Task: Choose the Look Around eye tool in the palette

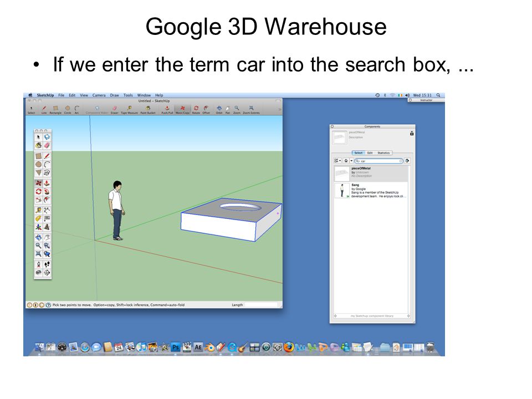Action: point(39,272)
